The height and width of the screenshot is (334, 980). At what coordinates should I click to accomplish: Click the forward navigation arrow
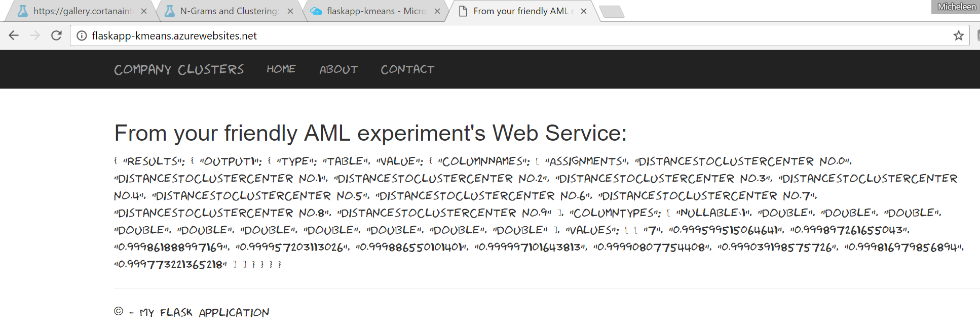click(x=34, y=35)
